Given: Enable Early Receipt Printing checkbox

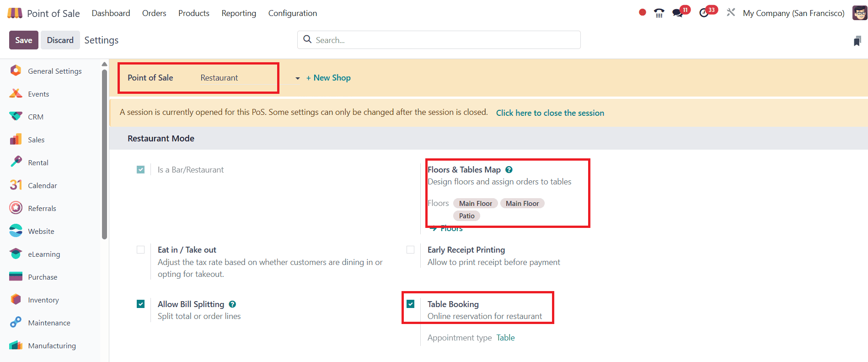Looking at the screenshot, I should (x=411, y=250).
